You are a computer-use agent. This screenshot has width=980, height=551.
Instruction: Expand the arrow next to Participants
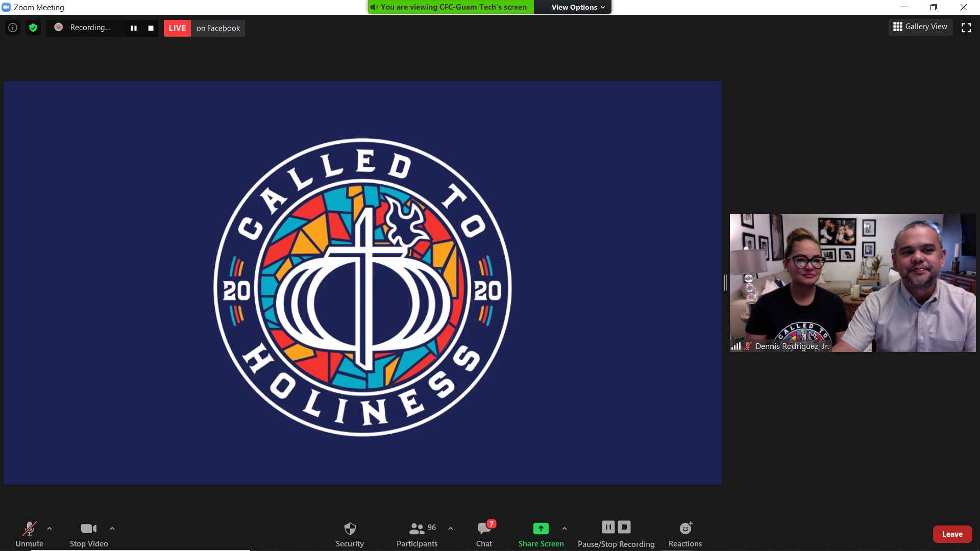[x=451, y=529]
